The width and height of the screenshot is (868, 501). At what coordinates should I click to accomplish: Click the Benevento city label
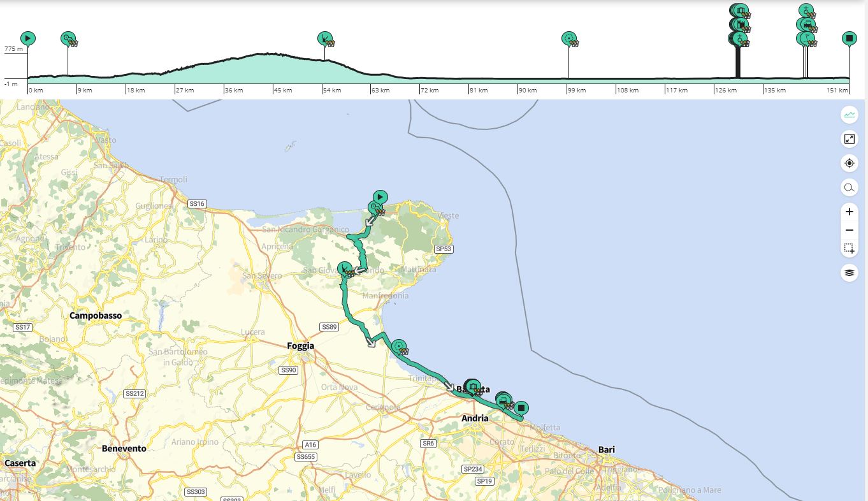coord(124,448)
